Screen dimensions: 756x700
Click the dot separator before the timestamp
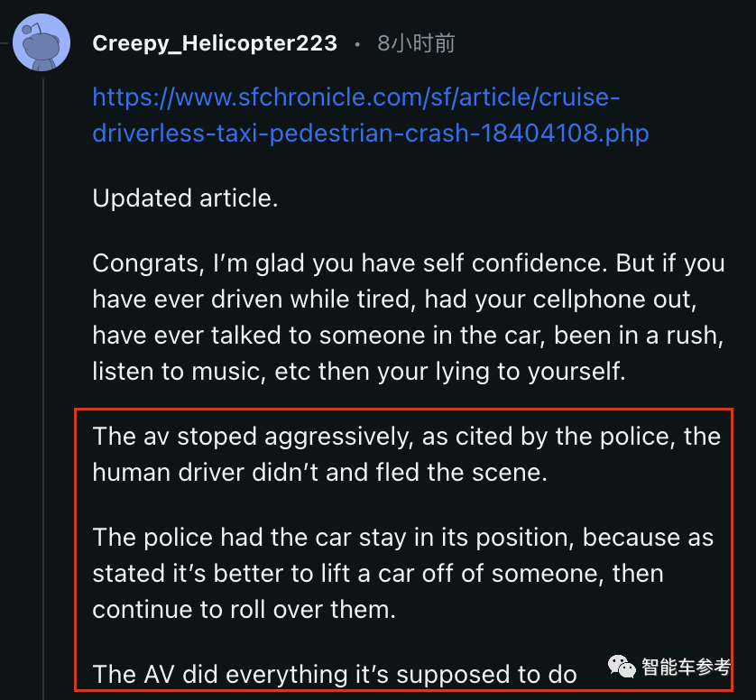[x=357, y=43]
